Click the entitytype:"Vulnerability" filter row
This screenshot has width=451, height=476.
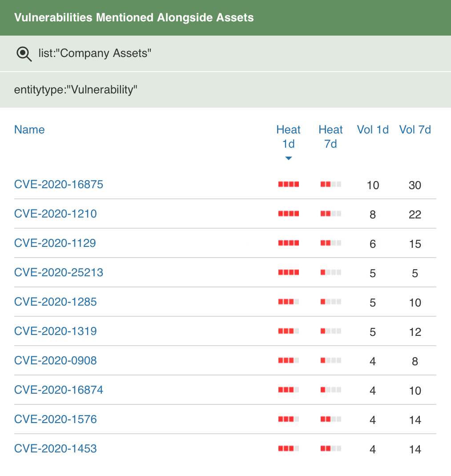click(225, 90)
